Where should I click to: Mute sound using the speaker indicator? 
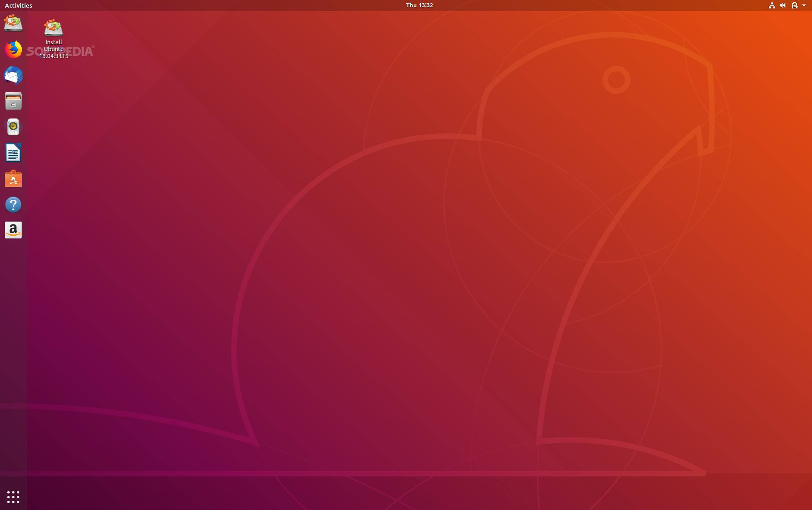[x=783, y=5]
